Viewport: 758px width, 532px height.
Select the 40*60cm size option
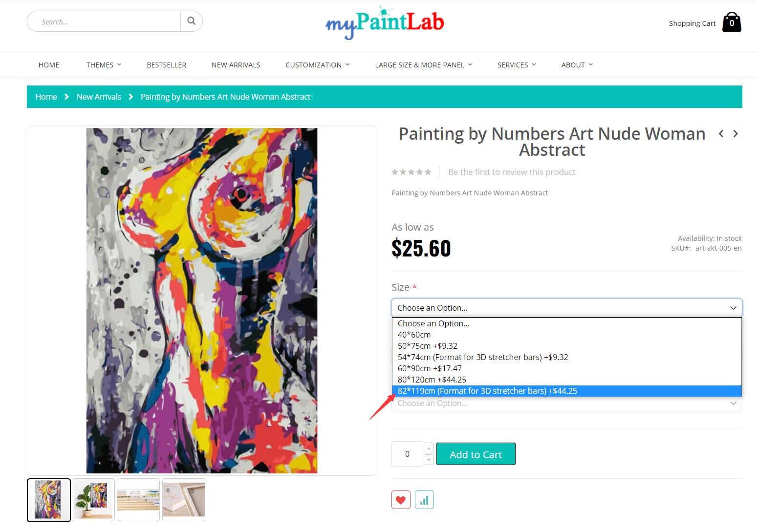(413, 335)
